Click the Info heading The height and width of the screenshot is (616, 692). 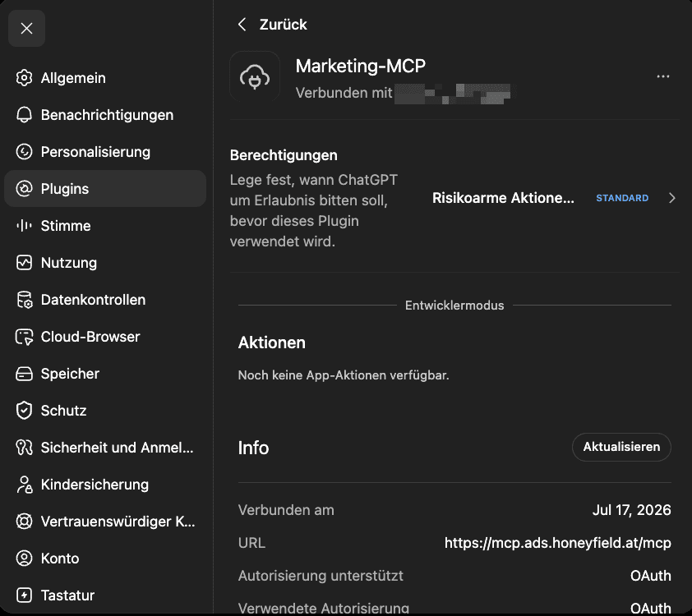coord(253,448)
